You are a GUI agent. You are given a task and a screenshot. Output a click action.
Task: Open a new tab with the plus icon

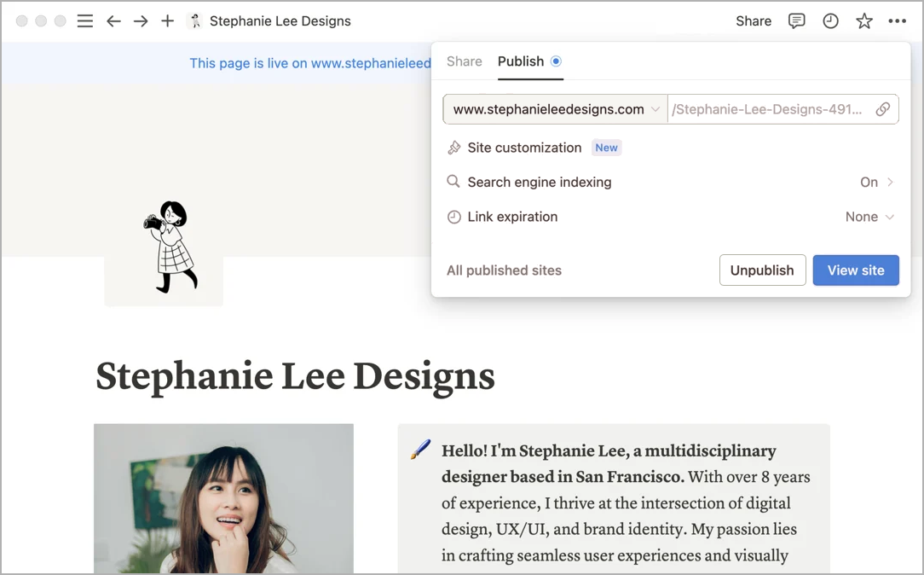coord(167,20)
